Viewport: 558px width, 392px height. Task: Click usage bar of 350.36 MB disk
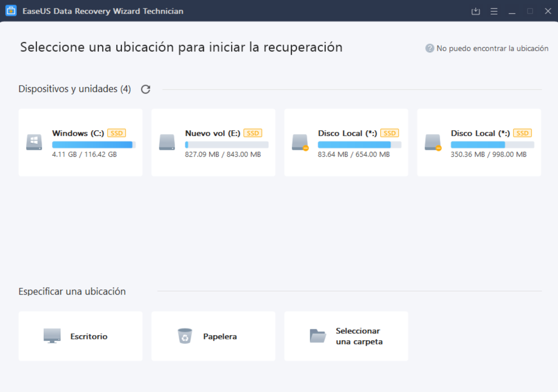[493, 145]
